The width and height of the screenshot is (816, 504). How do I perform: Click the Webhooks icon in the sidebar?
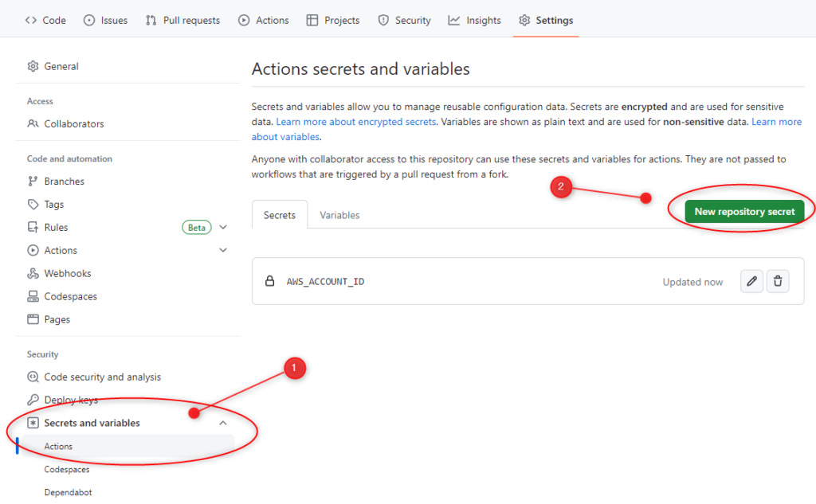(33, 273)
